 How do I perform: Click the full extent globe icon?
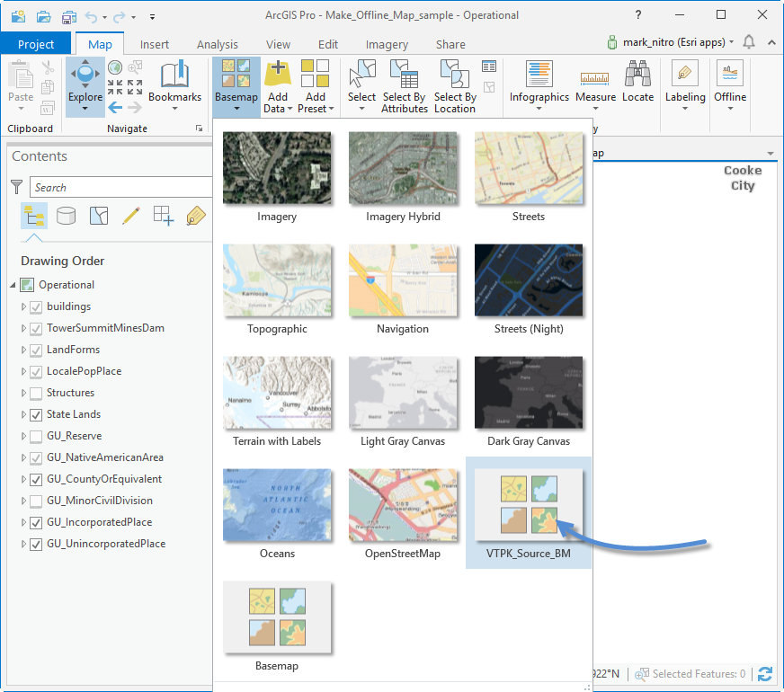115,67
